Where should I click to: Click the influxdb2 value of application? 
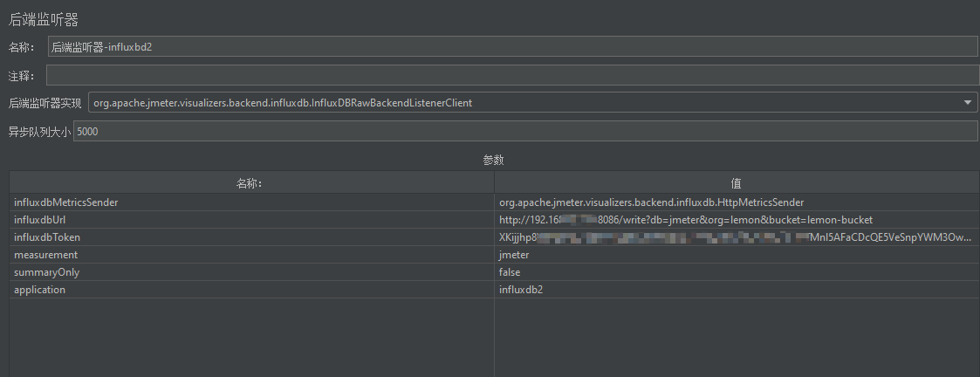(737, 290)
